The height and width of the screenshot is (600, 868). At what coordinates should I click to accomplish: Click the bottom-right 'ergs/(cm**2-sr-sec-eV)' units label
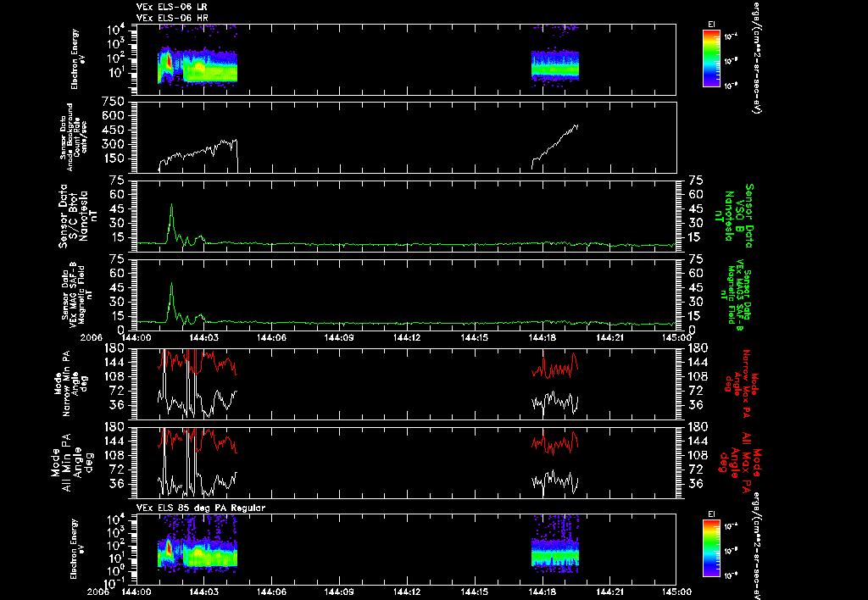tap(755, 546)
